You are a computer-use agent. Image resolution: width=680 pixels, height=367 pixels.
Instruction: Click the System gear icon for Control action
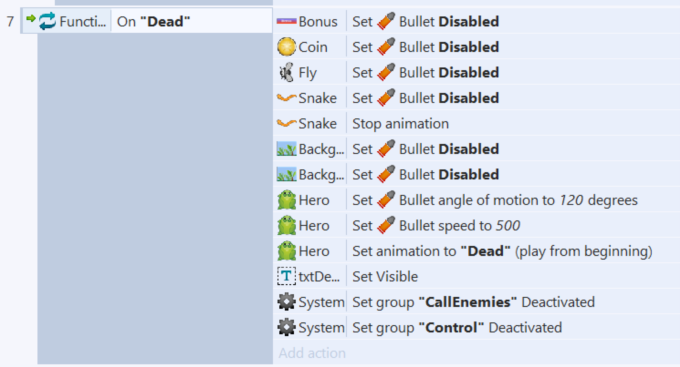point(286,328)
